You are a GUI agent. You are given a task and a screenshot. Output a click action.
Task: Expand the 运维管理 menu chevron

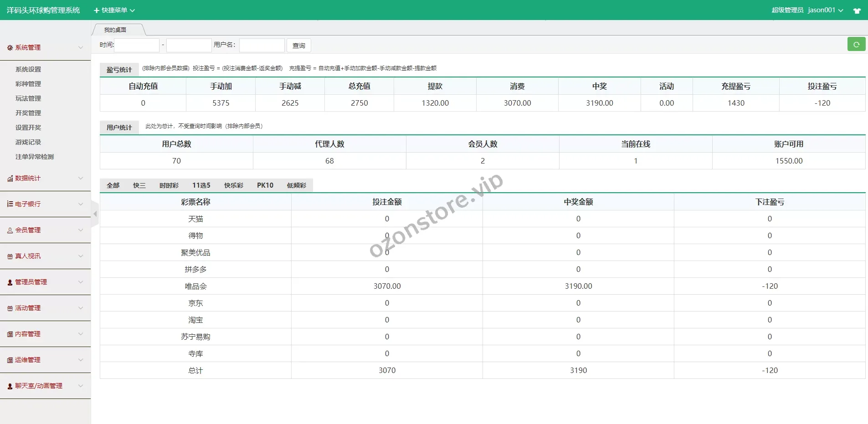tap(81, 360)
